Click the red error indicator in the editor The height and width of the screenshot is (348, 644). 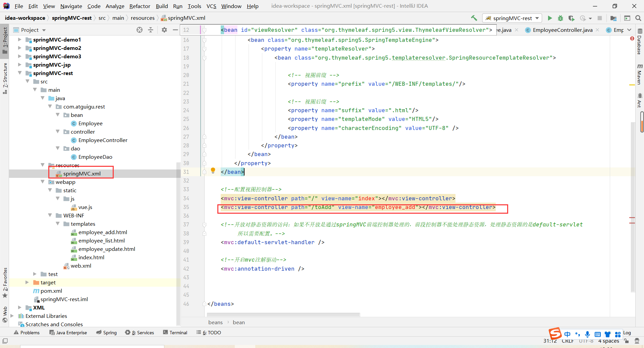click(632, 39)
